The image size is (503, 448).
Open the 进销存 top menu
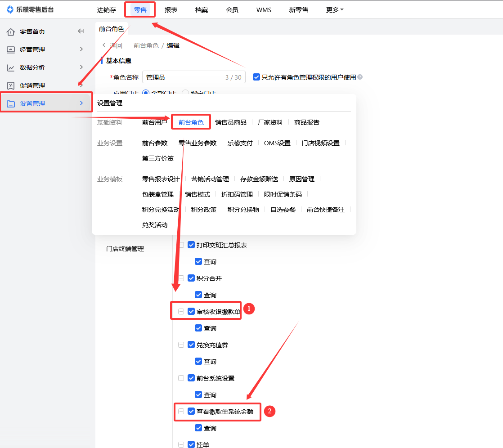pos(107,10)
